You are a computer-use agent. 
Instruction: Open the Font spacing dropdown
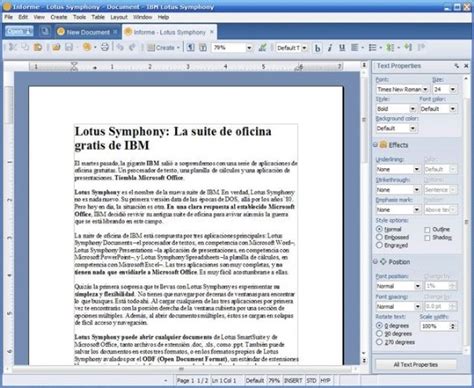pyautogui.click(x=417, y=306)
